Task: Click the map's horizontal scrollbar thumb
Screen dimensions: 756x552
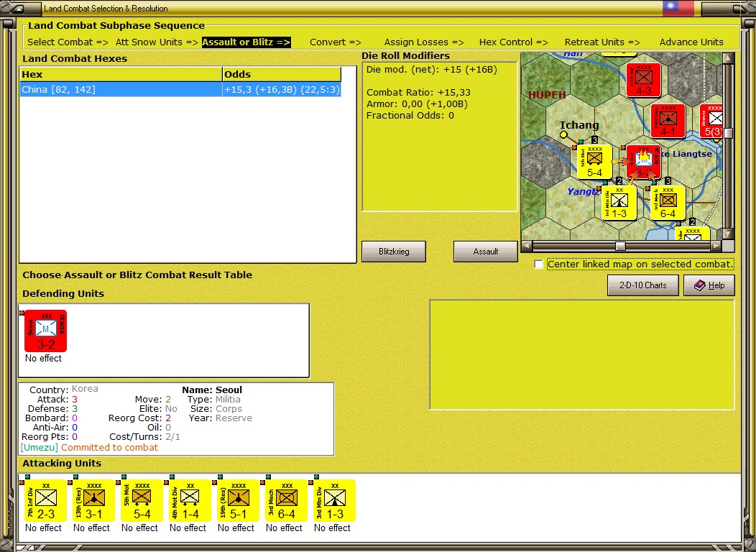Action: click(x=620, y=247)
